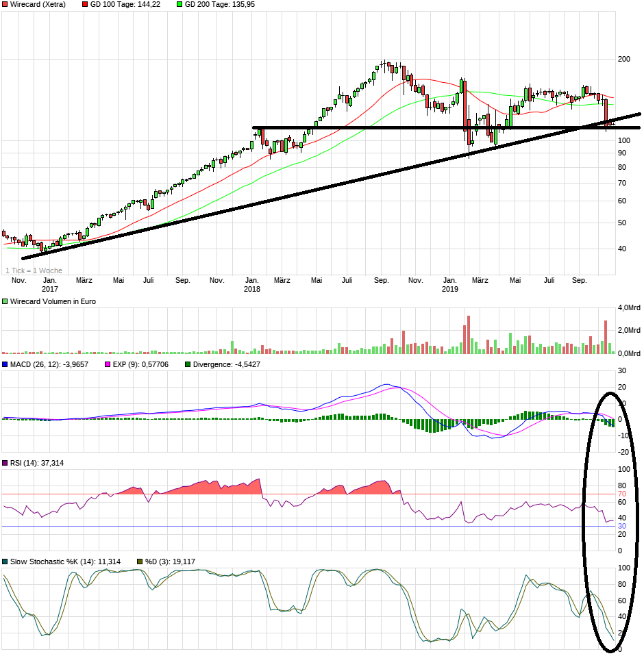Click the 2,0Mrd volume axis label
This screenshot has width=644, height=656.
[629, 331]
